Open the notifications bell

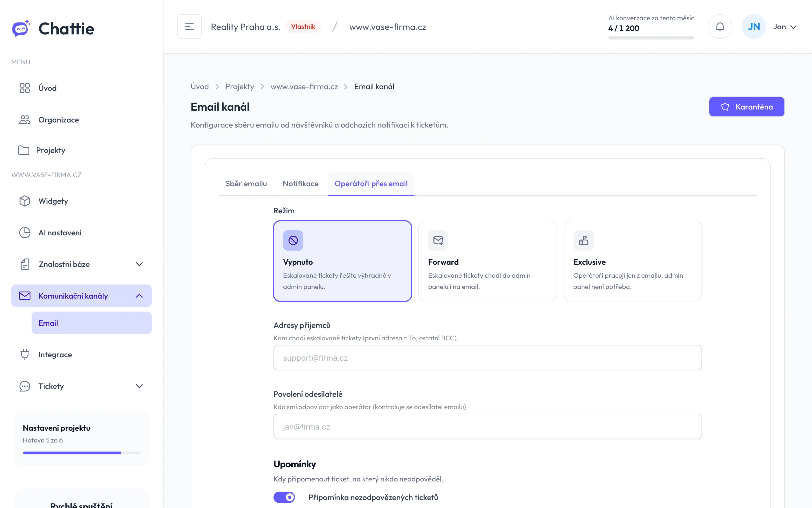coord(720,27)
